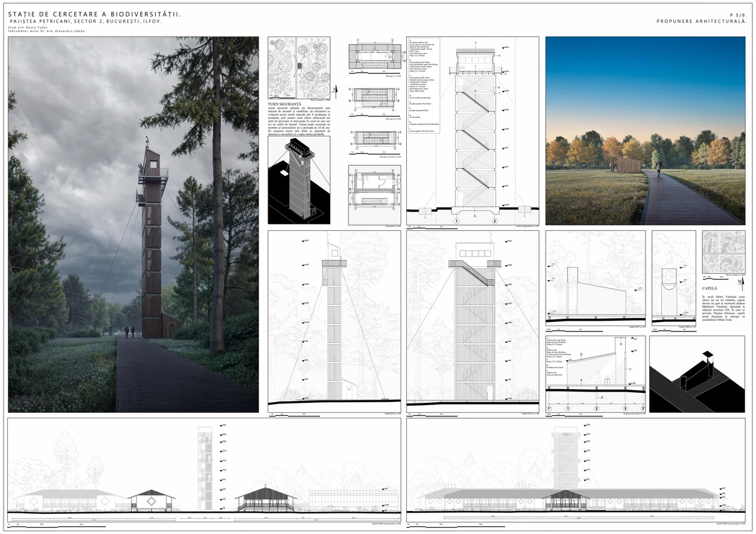Select grid bubble 1 in the tower longitudinal section

coord(457,221)
